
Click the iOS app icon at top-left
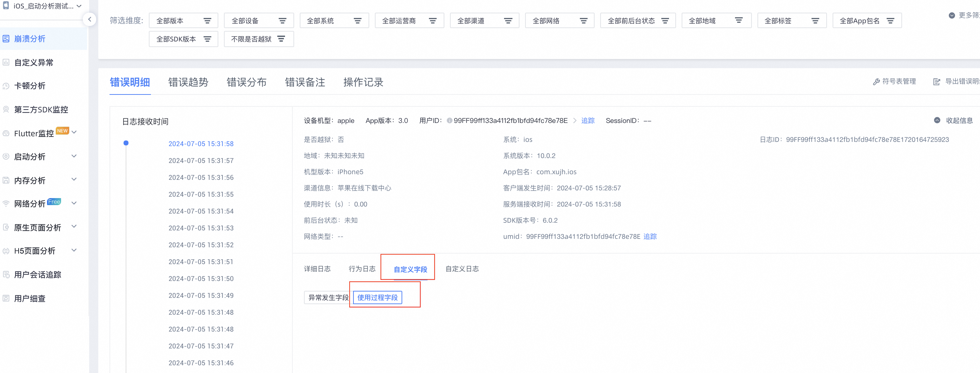click(6, 5)
